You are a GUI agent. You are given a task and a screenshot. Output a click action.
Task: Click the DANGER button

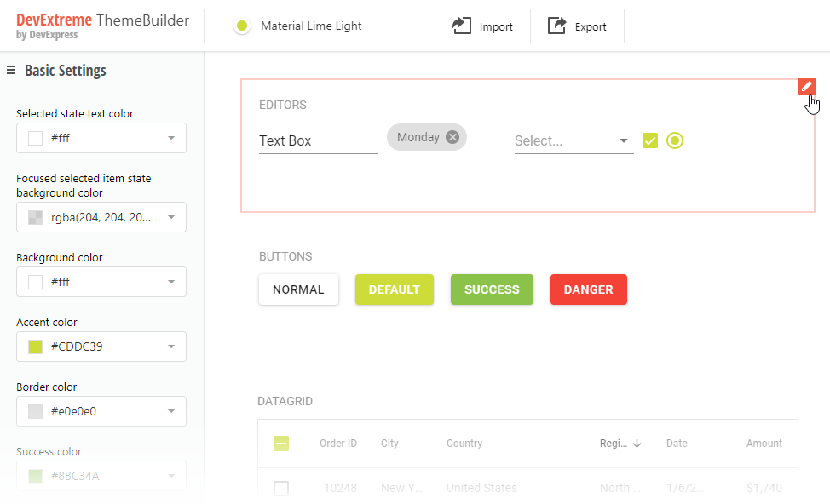pyautogui.click(x=589, y=289)
